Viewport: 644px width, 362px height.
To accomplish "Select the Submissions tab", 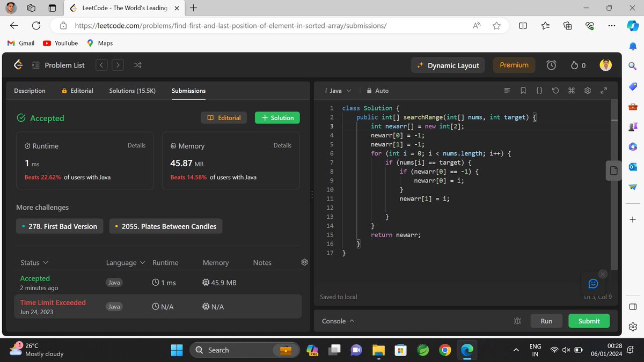I will click(x=188, y=91).
